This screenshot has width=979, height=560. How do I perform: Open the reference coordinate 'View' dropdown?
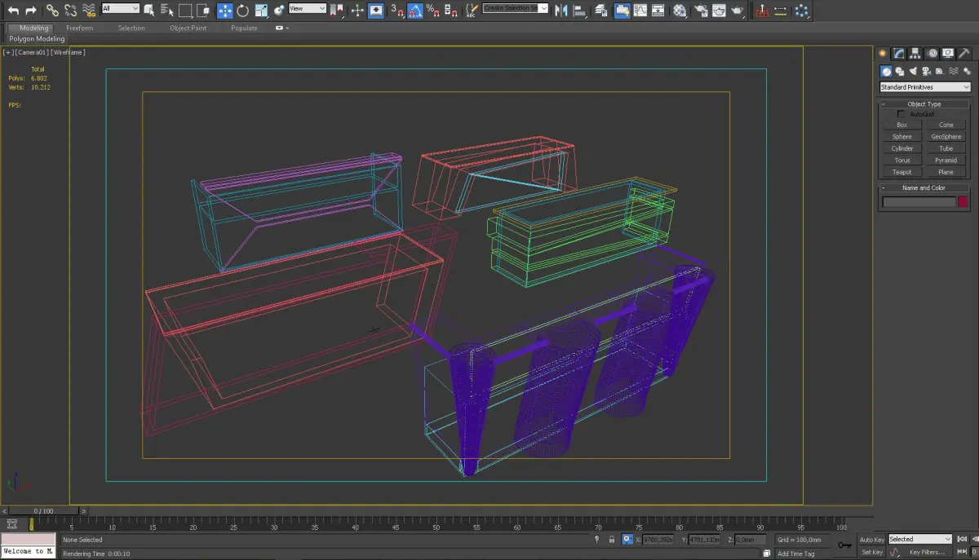coord(308,8)
